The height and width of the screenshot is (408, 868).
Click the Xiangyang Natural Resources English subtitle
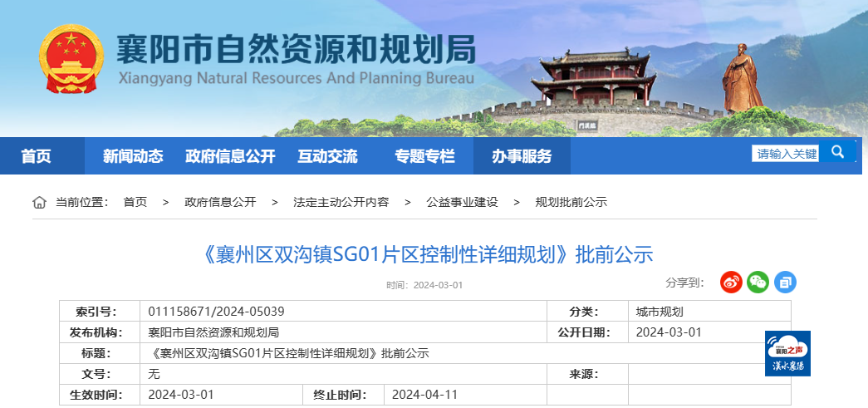point(297,78)
